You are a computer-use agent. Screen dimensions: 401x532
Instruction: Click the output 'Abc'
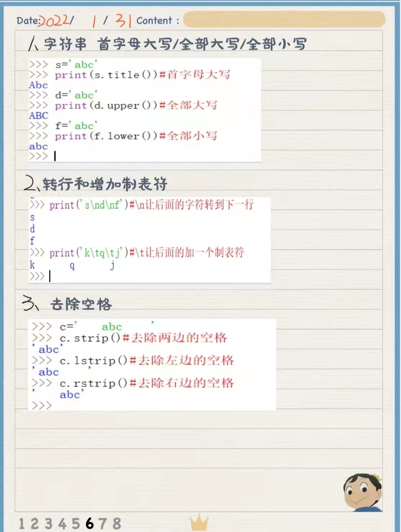tap(39, 85)
